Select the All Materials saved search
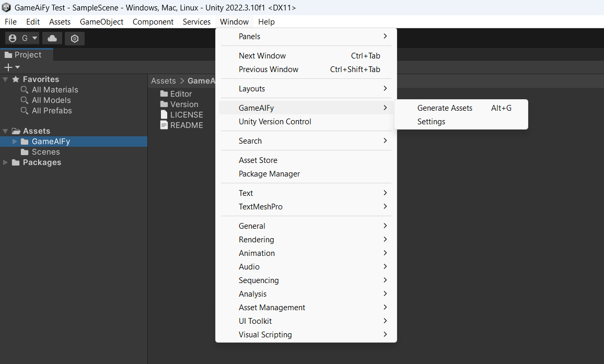Screen dimensions: 604x364 pyautogui.click(x=55, y=90)
